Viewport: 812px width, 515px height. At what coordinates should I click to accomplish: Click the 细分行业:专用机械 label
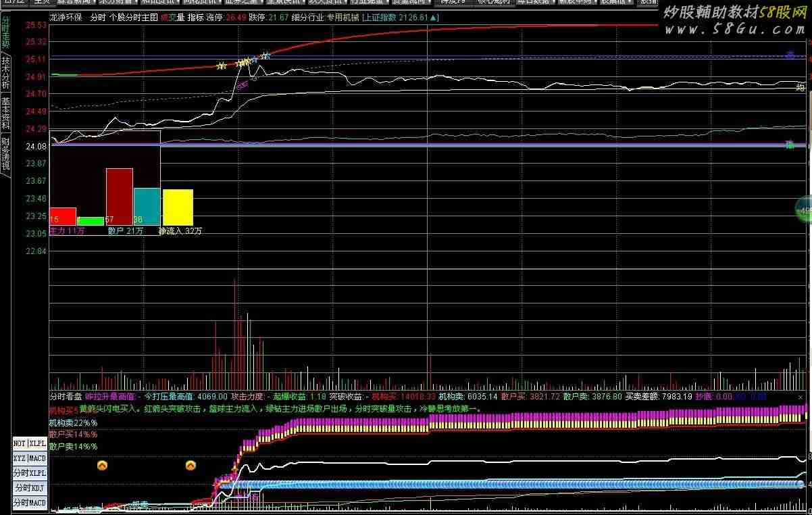click(x=326, y=17)
